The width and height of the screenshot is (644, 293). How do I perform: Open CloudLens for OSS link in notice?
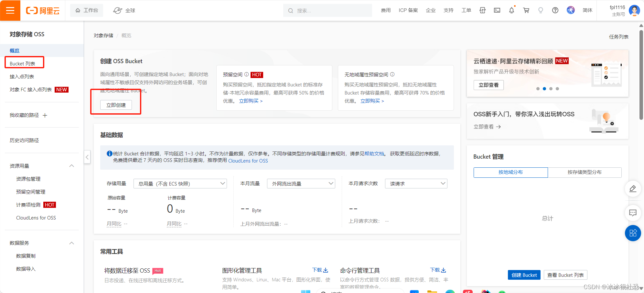(248, 161)
